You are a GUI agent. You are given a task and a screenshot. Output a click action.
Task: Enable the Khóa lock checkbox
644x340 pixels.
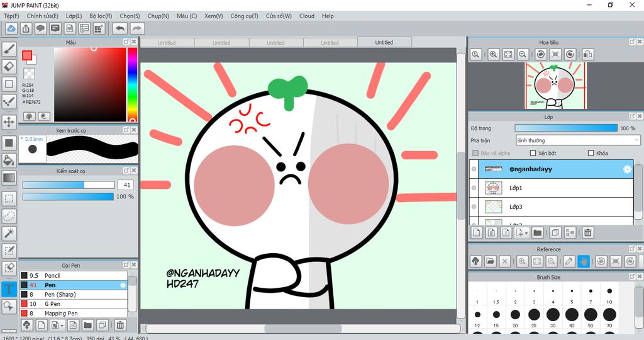(x=591, y=153)
